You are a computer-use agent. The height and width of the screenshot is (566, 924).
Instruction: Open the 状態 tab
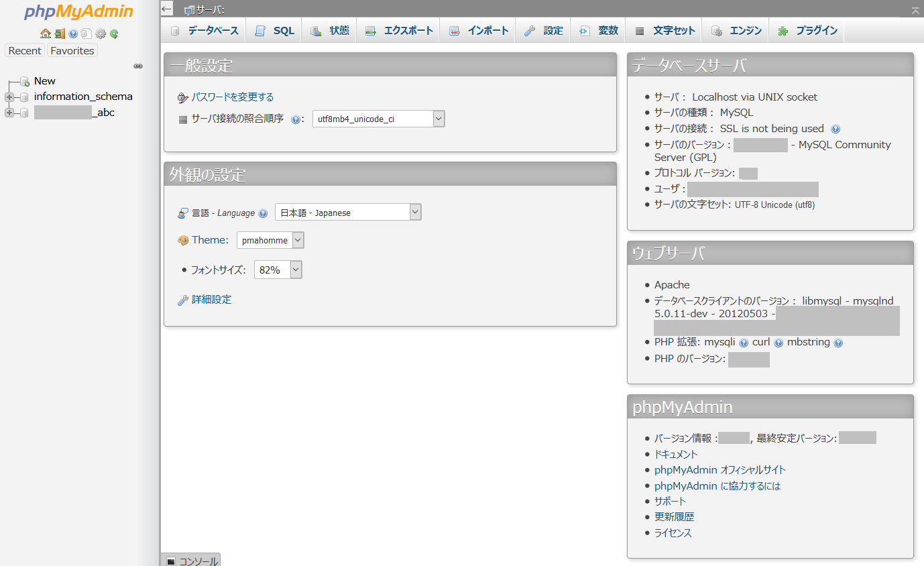[x=330, y=30]
